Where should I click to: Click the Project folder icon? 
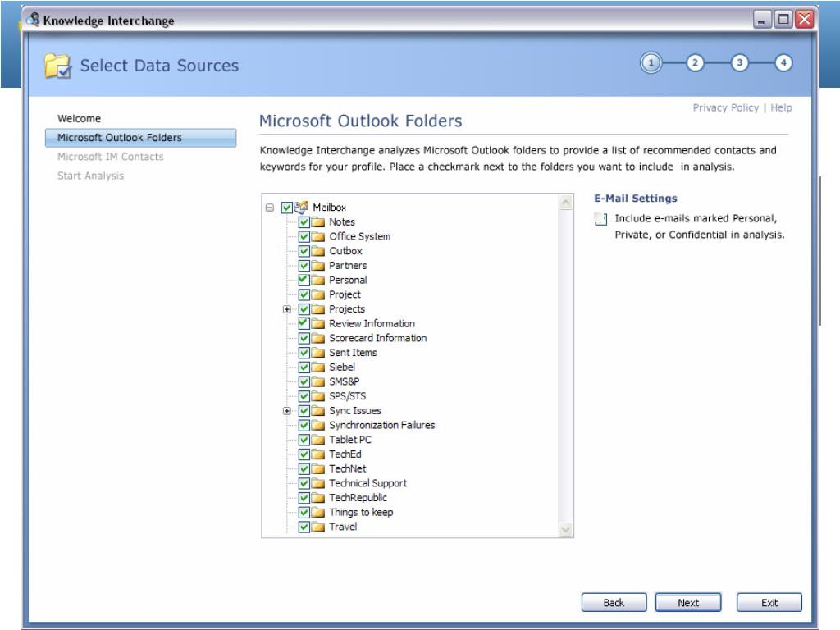[318, 294]
